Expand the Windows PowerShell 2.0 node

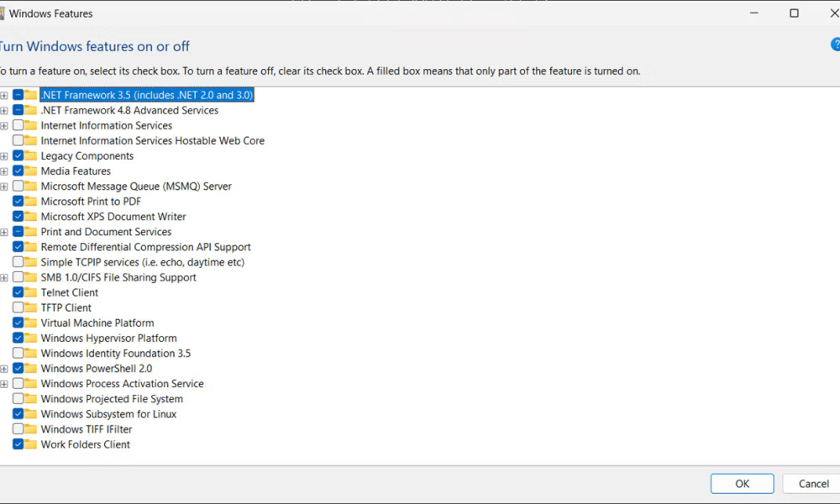(x=3, y=369)
